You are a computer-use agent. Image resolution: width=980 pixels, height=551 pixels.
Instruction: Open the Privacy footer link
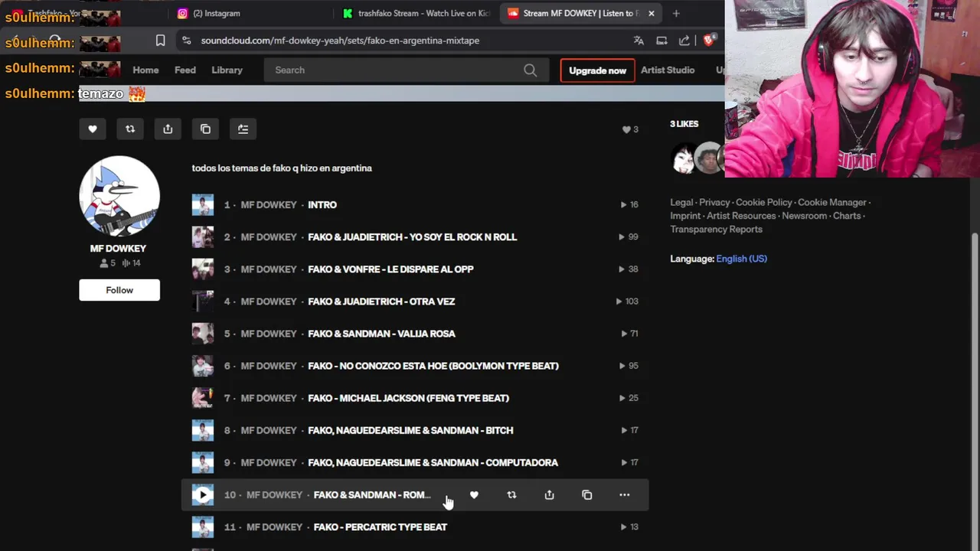click(x=714, y=203)
